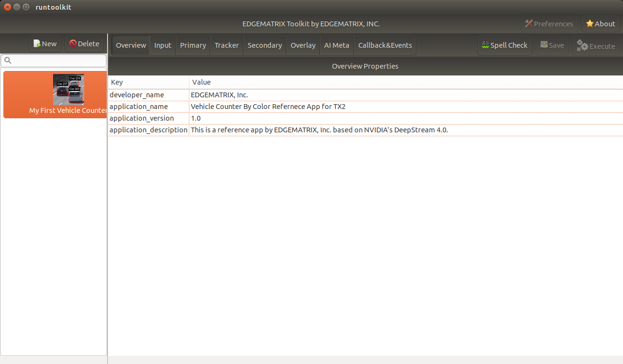Switch to the Overview tab
This screenshot has height=364, width=623.
coord(131,45)
